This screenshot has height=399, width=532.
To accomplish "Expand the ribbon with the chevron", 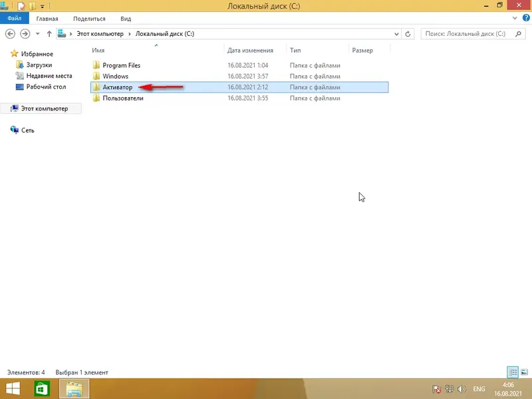I will point(515,18).
